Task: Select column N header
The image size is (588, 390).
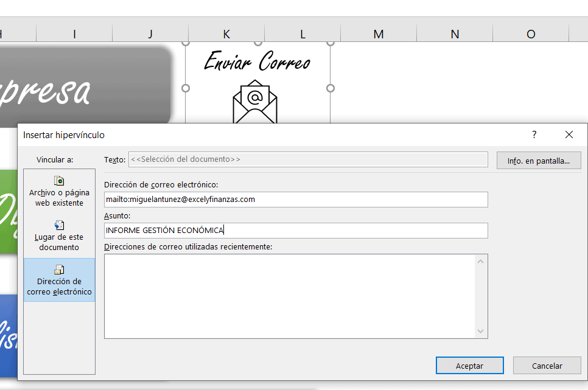Action: (x=455, y=34)
